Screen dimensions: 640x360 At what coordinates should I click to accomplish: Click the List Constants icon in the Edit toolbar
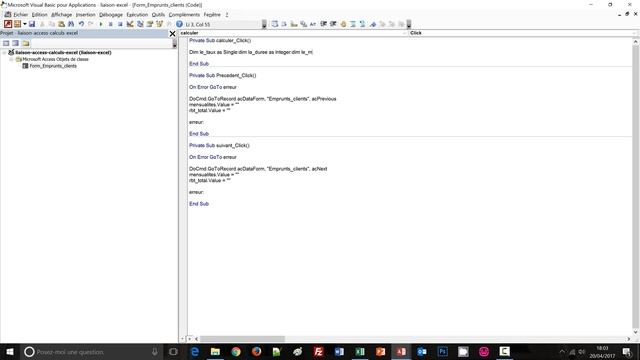coord(284,24)
